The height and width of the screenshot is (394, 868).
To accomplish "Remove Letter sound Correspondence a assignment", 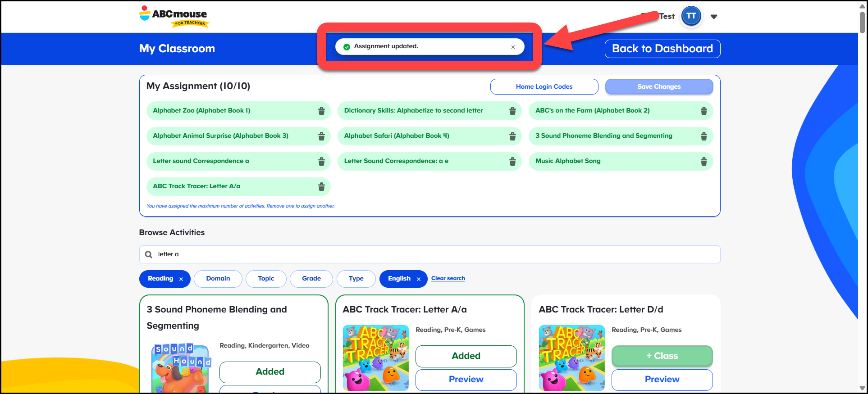I will 321,161.
